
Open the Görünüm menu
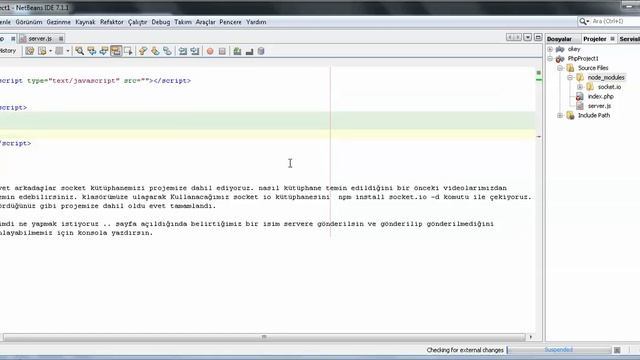point(29,22)
